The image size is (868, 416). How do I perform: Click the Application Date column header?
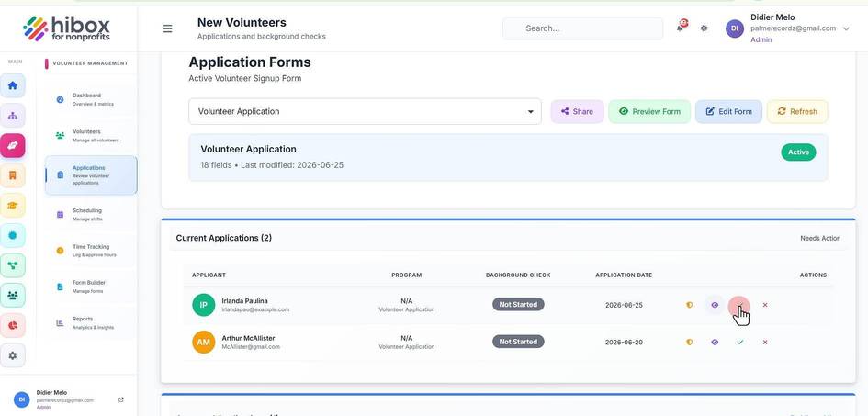click(x=624, y=275)
